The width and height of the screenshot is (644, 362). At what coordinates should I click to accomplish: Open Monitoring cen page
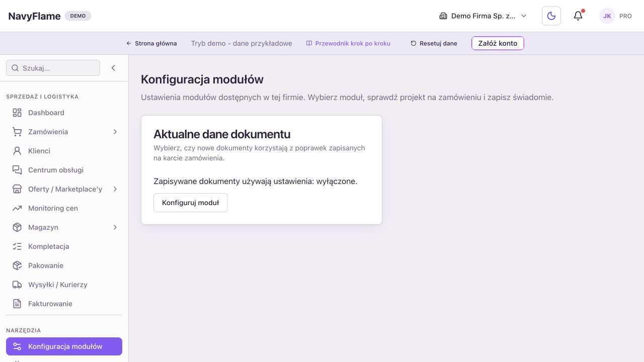64,208
